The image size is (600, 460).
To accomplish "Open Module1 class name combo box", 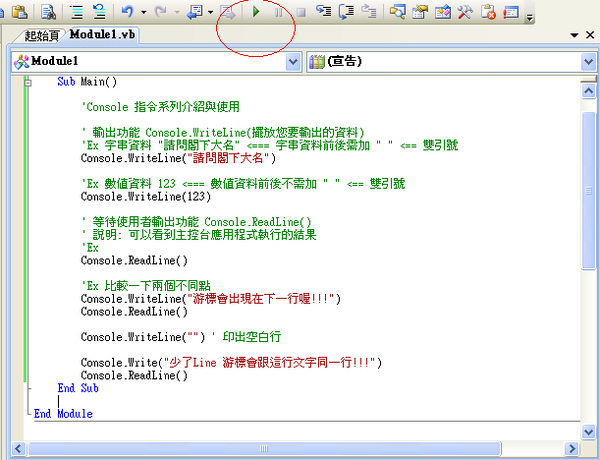I will pos(156,61).
